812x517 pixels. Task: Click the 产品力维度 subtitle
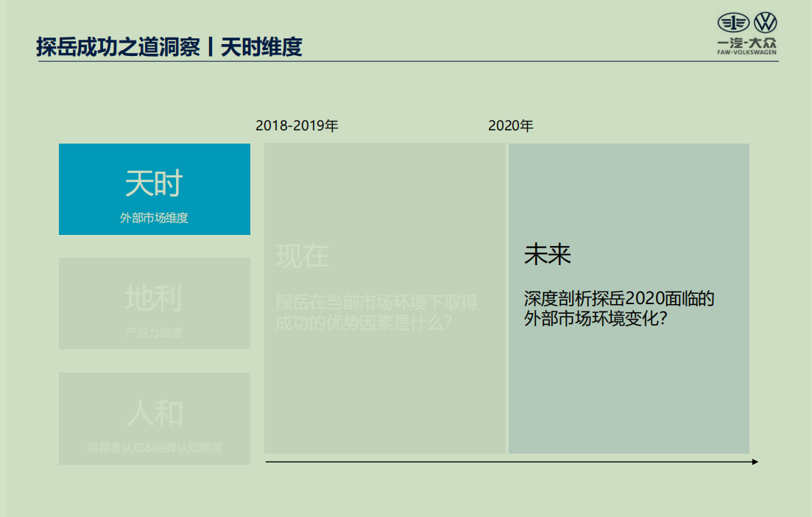[154, 333]
